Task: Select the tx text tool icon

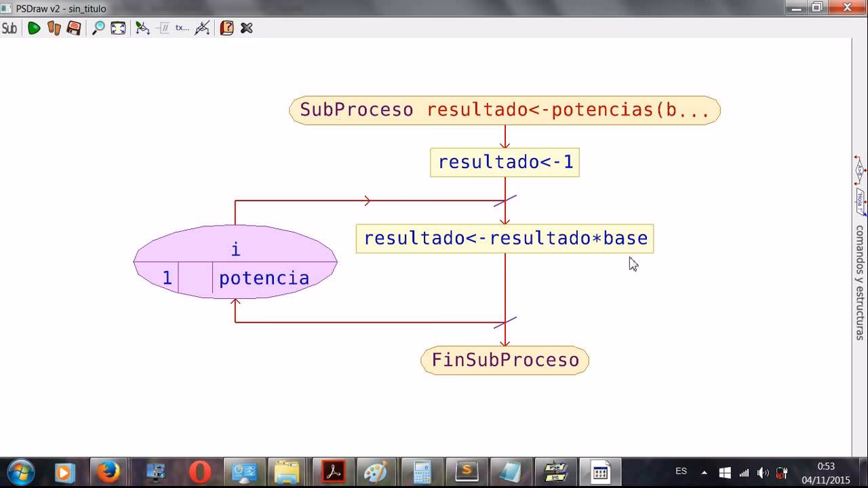Action: coord(180,28)
